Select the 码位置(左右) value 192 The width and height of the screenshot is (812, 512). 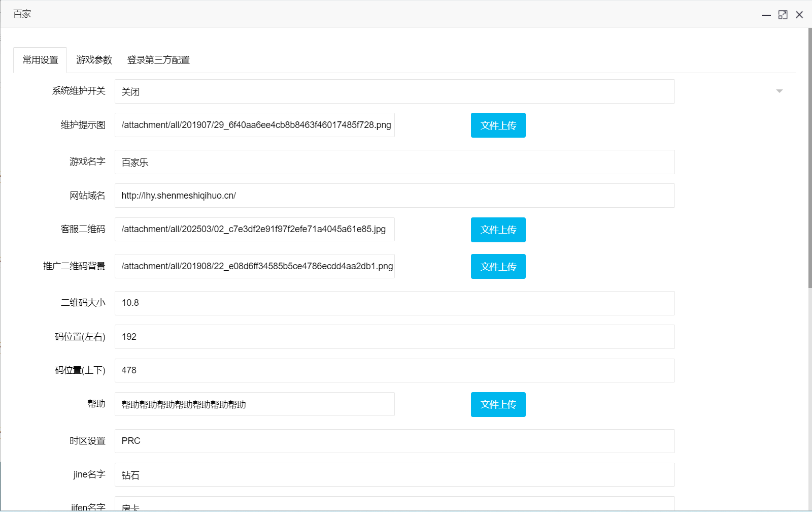point(395,337)
